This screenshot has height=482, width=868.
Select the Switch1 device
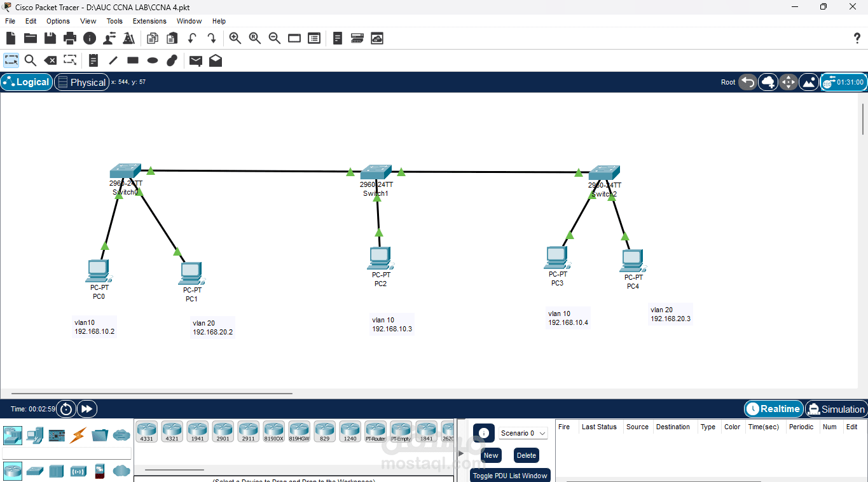376,172
